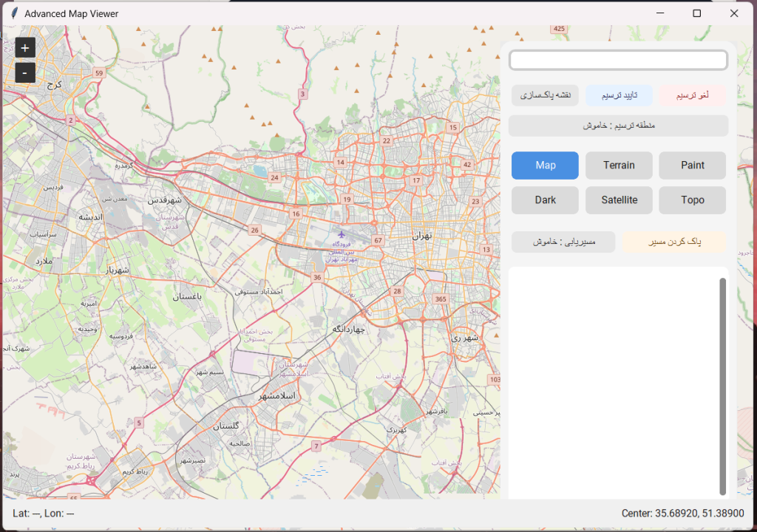Click the results list vertical scrollbar
757x532 pixels.
click(x=722, y=384)
